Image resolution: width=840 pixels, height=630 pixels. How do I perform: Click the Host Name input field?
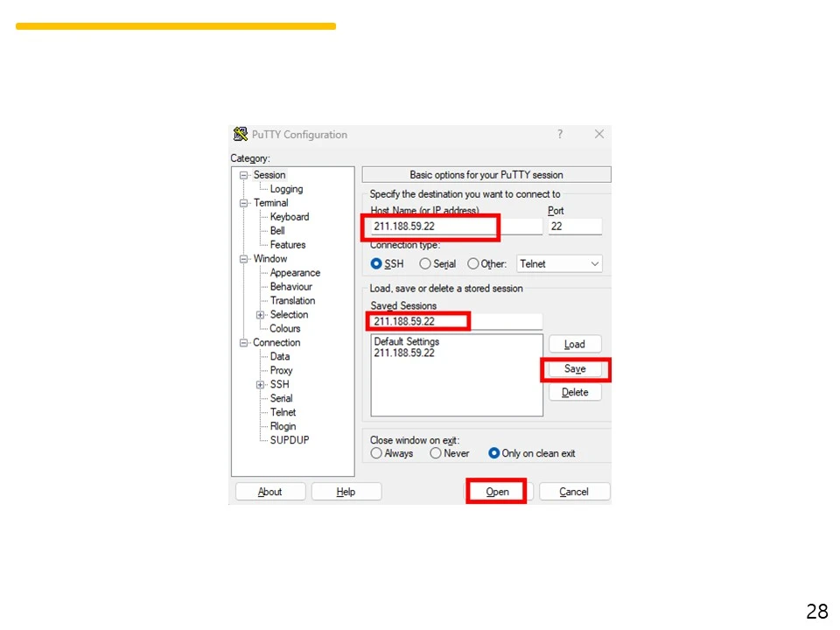click(457, 226)
